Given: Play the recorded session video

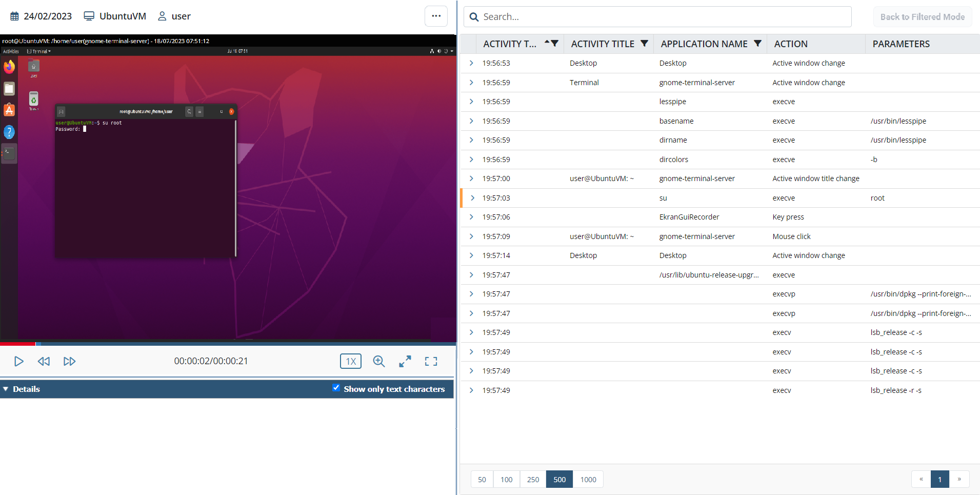Looking at the screenshot, I should [x=19, y=361].
